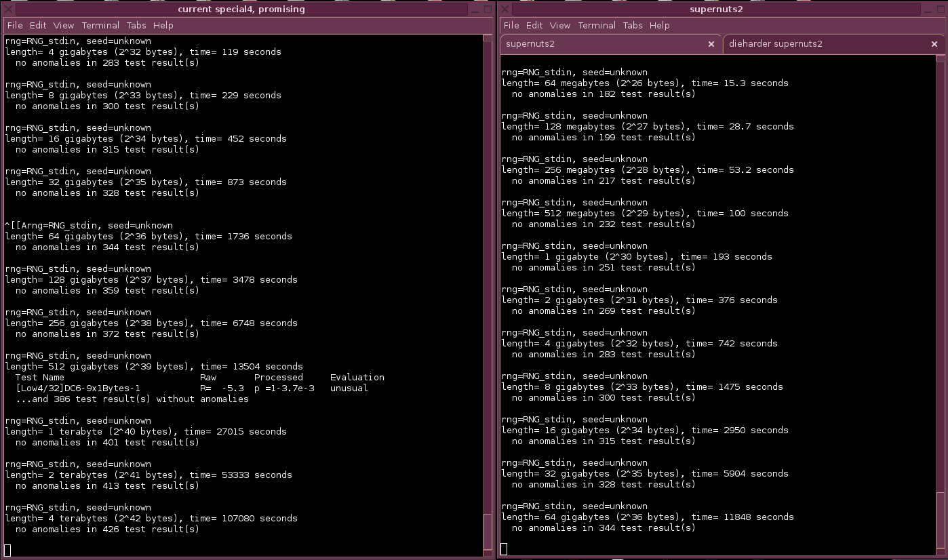
Task: Click '...and 386 test result(s) without anomalies'
Action: click(x=132, y=399)
